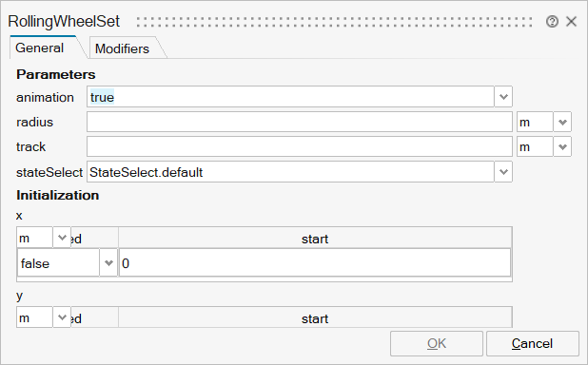Click the x start value field
The height and width of the screenshot is (365, 588).
click(x=315, y=263)
